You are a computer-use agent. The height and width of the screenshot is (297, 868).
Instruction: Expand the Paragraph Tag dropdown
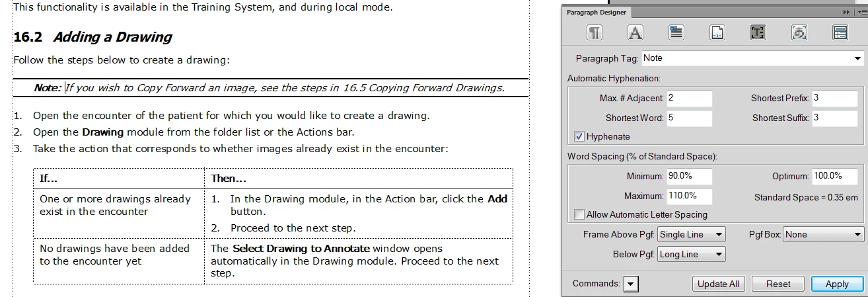point(858,58)
